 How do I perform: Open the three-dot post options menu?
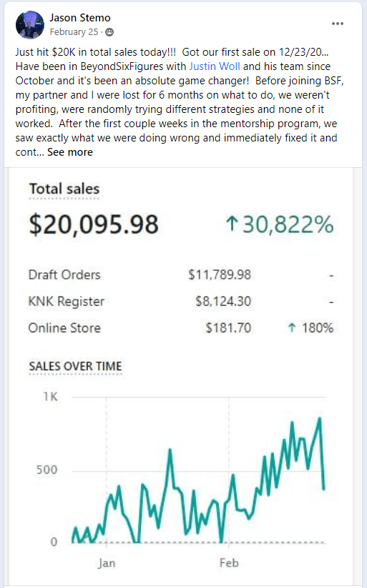[x=338, y=24]
